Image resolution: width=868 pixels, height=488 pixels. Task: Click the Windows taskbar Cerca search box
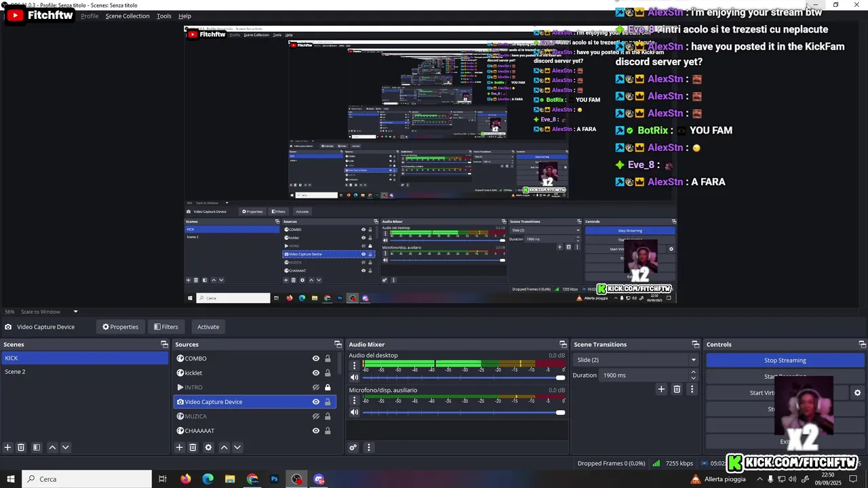point(87,479)
